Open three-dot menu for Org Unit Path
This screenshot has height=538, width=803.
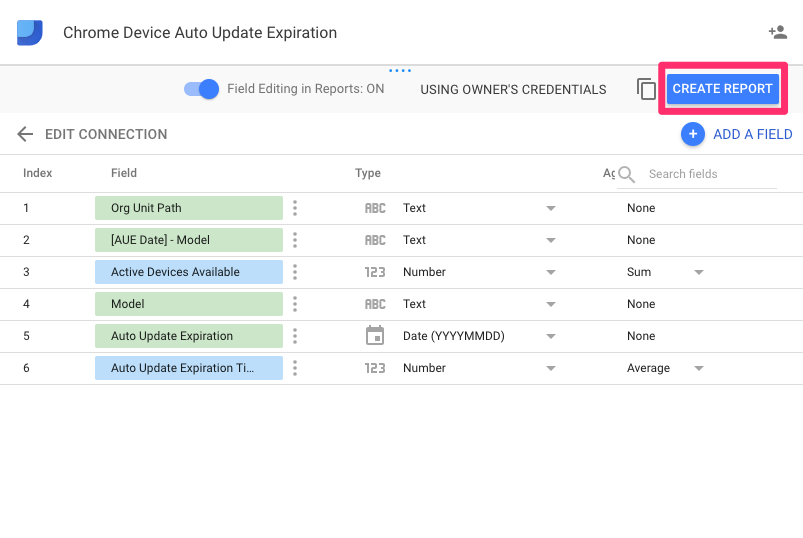(295, 208)
